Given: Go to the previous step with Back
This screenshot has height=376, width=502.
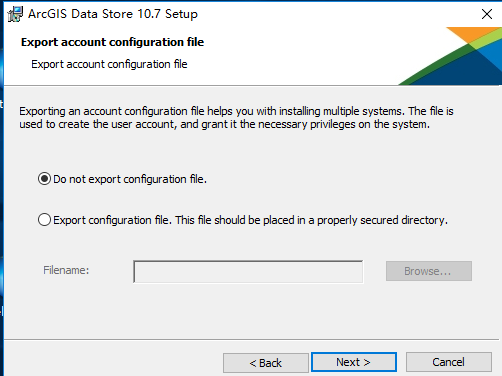Looking at the screenshot, I should click(x=266, y=363).
